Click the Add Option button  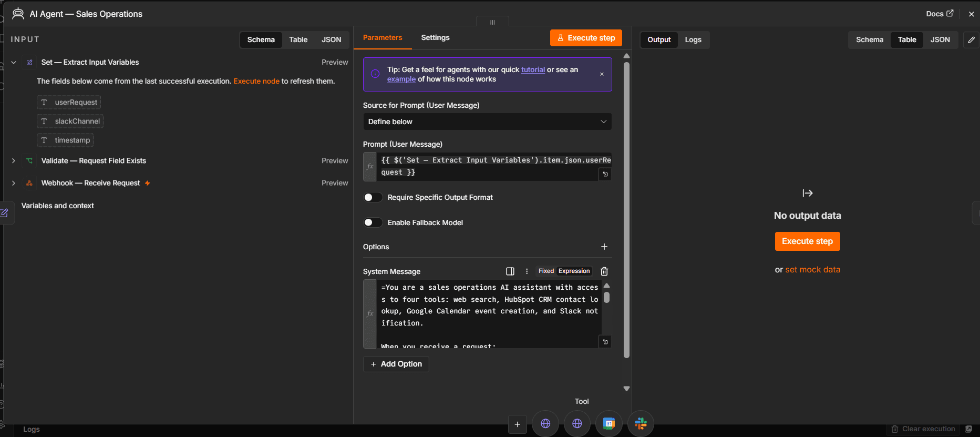pos(396,364)
